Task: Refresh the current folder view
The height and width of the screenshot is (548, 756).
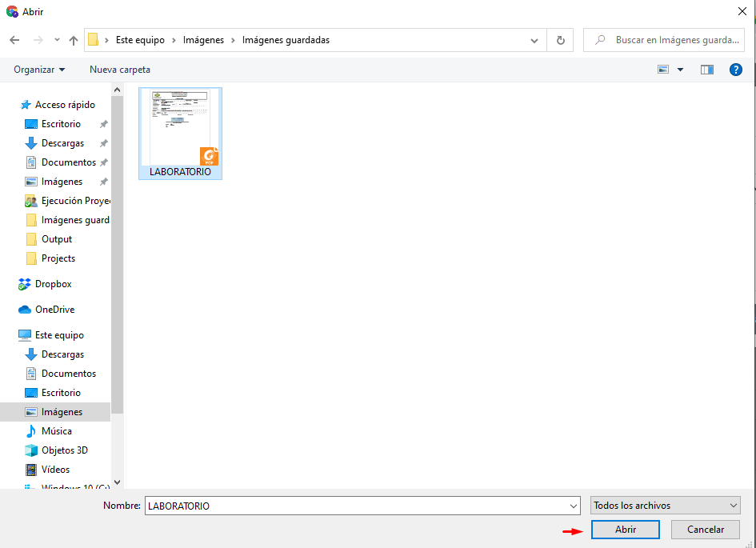Action: tap(560, 40)
